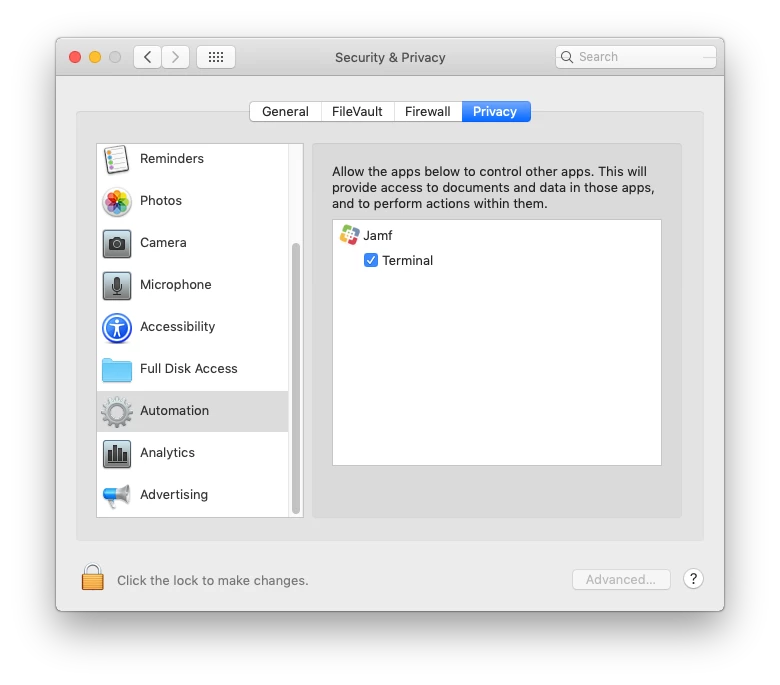Click the Analytics bar chart icon

pos(117,454)
